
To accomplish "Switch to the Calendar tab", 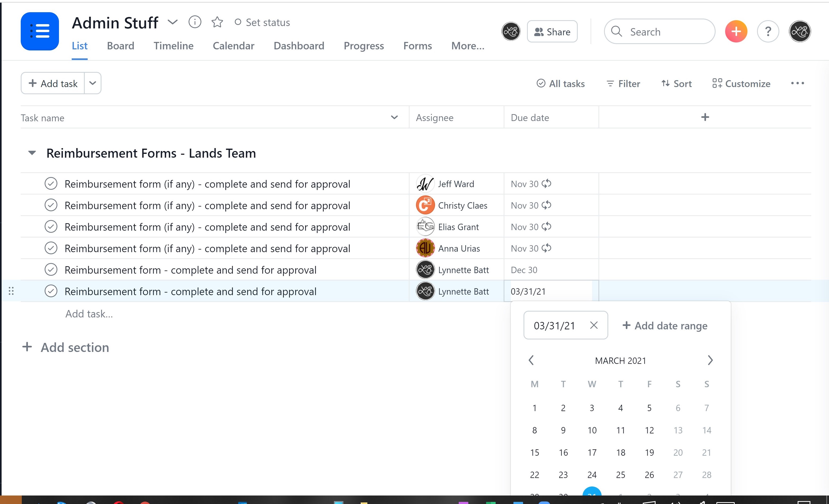I will click(233, 46).
